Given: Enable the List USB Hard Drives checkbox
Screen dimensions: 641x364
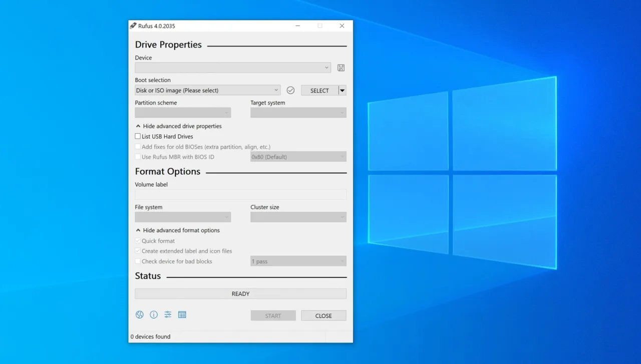Looking at the screenshot, I should [x=138, y=136].
